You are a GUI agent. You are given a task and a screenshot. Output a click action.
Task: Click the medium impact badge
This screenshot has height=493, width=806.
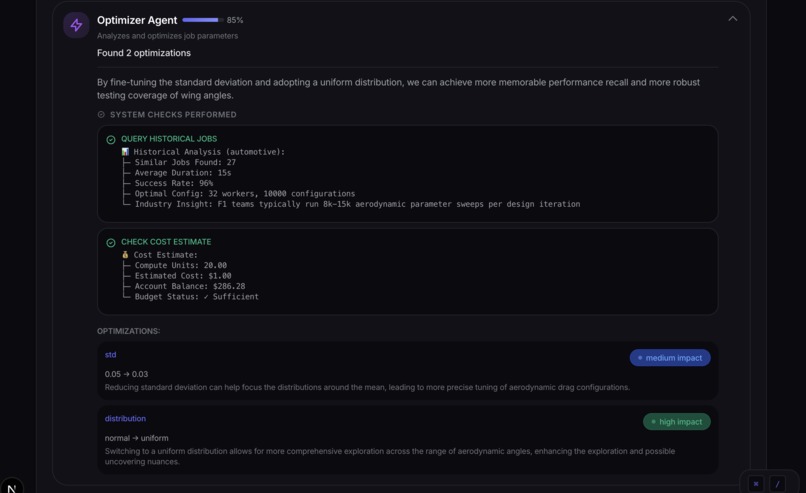point(670,358)
